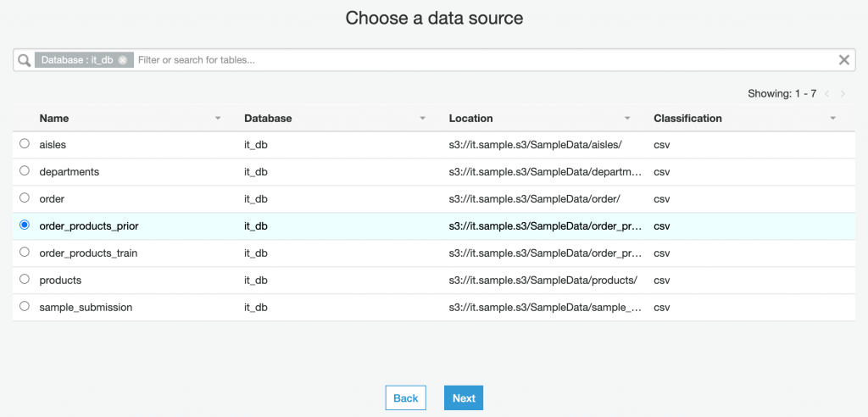Open the Classification column dropdown arrow
The image size is (868, 417).
point(833,119)
